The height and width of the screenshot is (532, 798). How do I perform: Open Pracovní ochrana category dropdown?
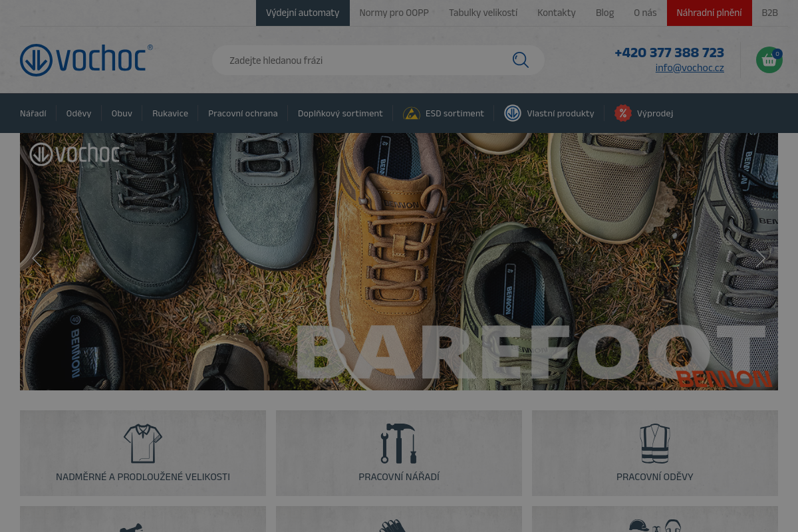243,114
